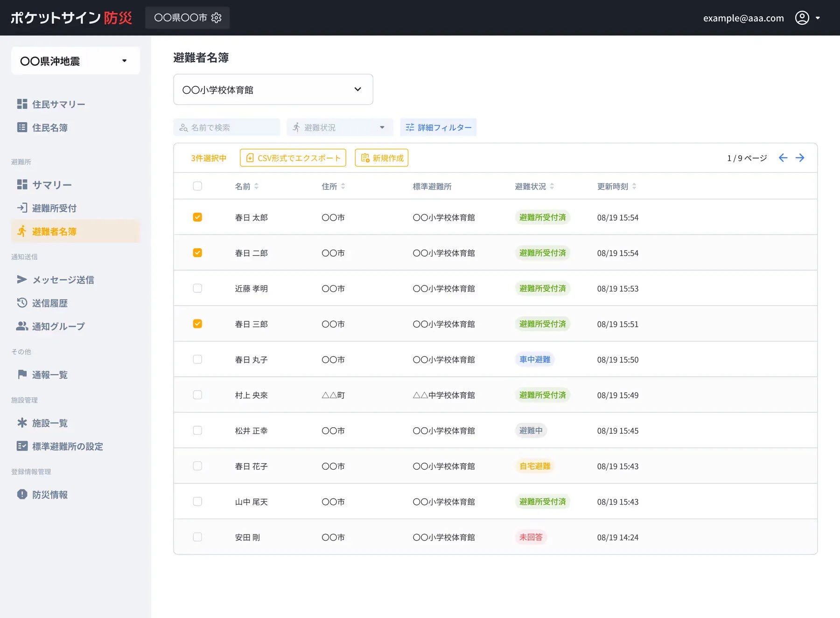Click the 3件選択中 selection count
The width and height of the screenshot is (840, 618).
(x=209, y=158)
